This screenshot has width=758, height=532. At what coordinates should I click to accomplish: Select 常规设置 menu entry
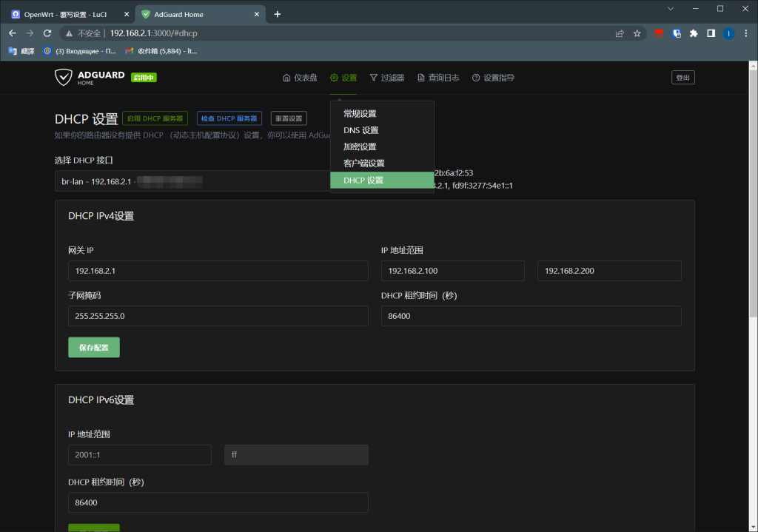coord(360,113)
